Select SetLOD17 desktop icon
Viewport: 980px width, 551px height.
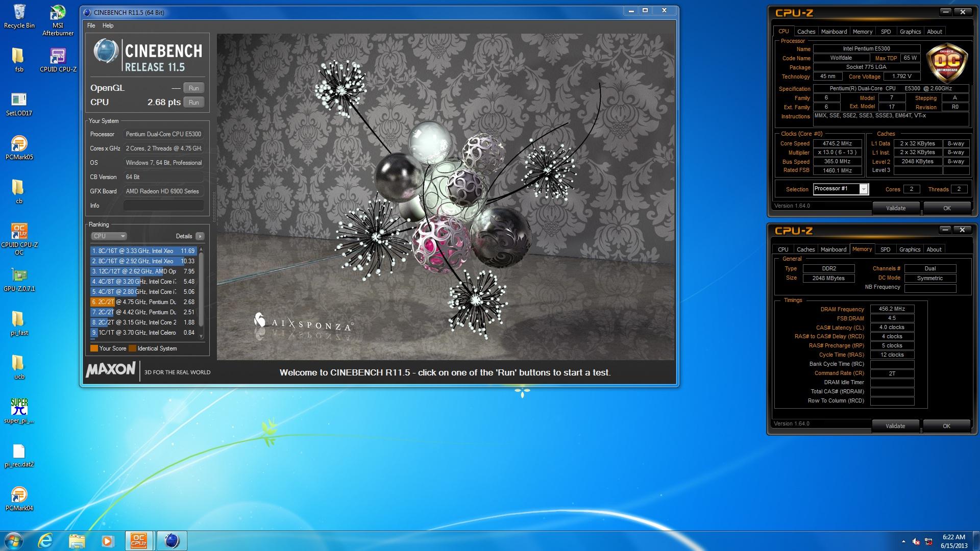tap(19, 104)
